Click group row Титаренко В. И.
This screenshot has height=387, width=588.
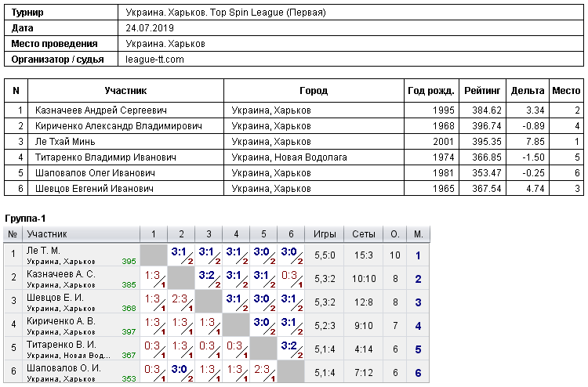point(216,349)
